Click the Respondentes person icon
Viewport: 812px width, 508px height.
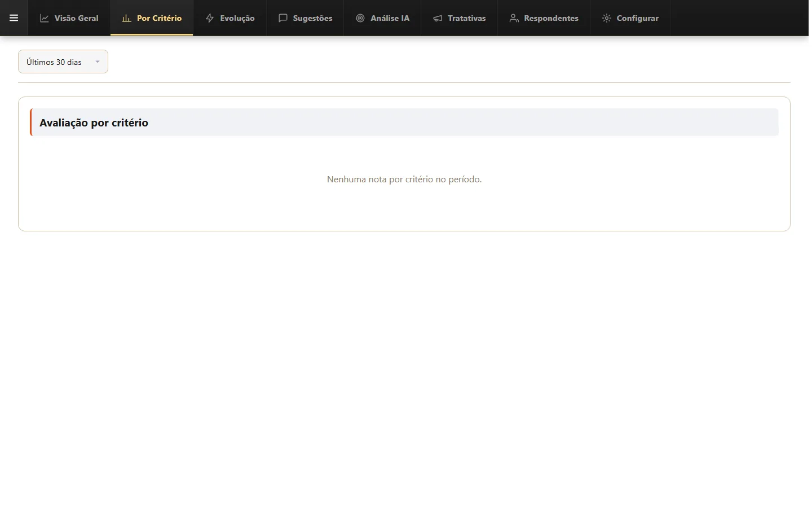[x=514, y=18]
